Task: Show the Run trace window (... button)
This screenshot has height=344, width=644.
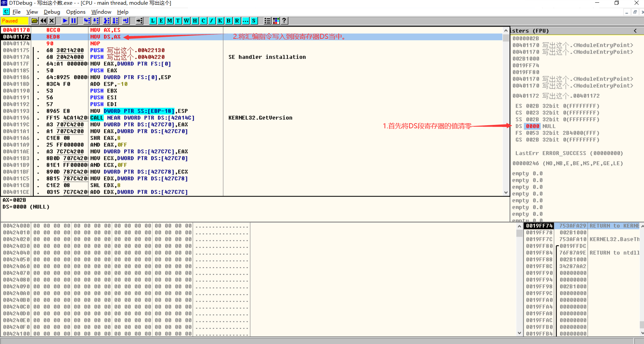Action: (x=245, y=21)
